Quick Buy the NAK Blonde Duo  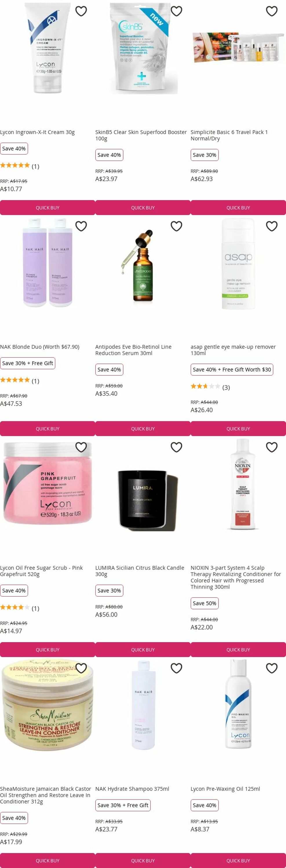click(x=48, y=429)
